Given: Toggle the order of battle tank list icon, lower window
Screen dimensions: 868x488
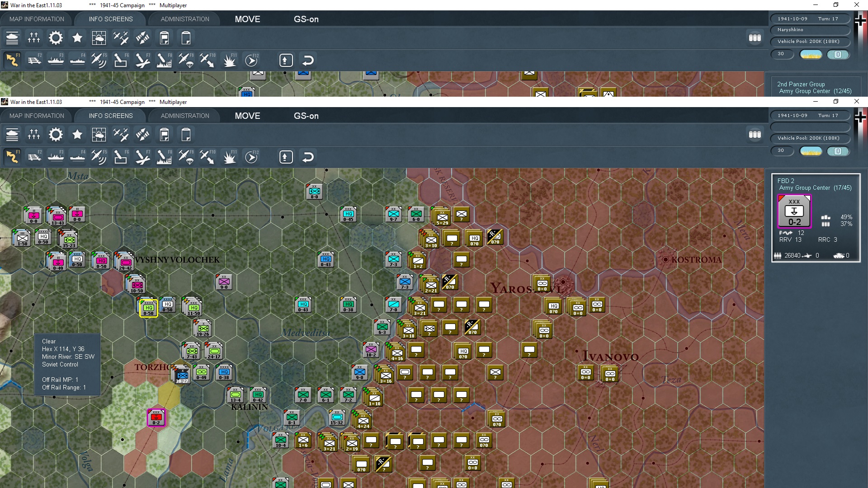Looking at the screenshot, I should tap(12, 135).
